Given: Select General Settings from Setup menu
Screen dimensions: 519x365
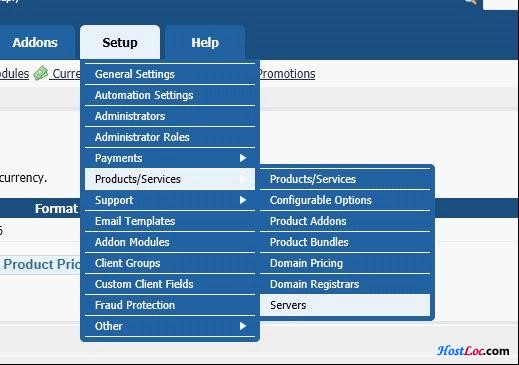Looking at the screenshot, I should (x=170, y=74).
